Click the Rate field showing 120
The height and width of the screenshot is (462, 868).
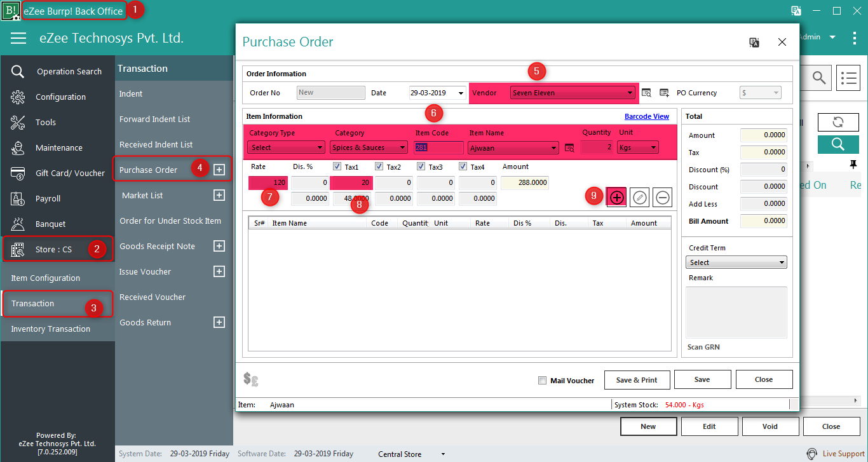click(x=268, y=183)
